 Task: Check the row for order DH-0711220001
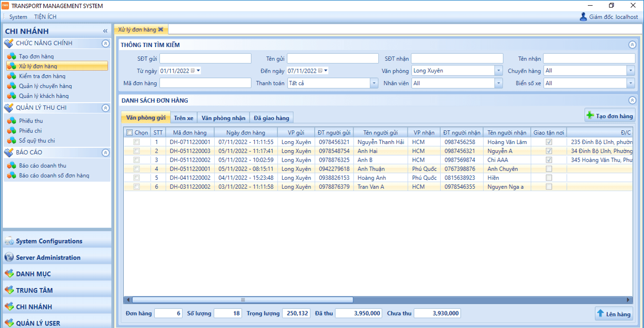click(x=137, y=142)
